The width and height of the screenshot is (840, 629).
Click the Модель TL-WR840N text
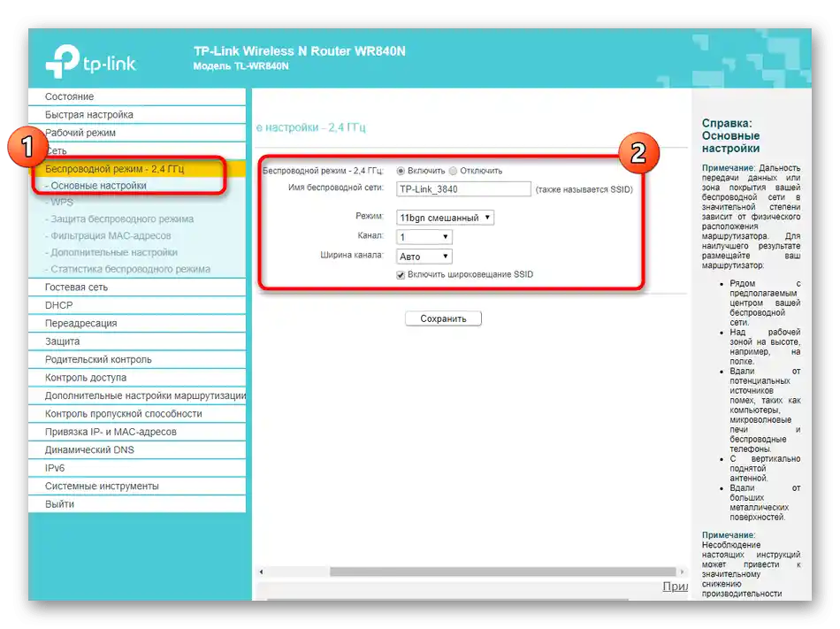click(x=241, y=66)
